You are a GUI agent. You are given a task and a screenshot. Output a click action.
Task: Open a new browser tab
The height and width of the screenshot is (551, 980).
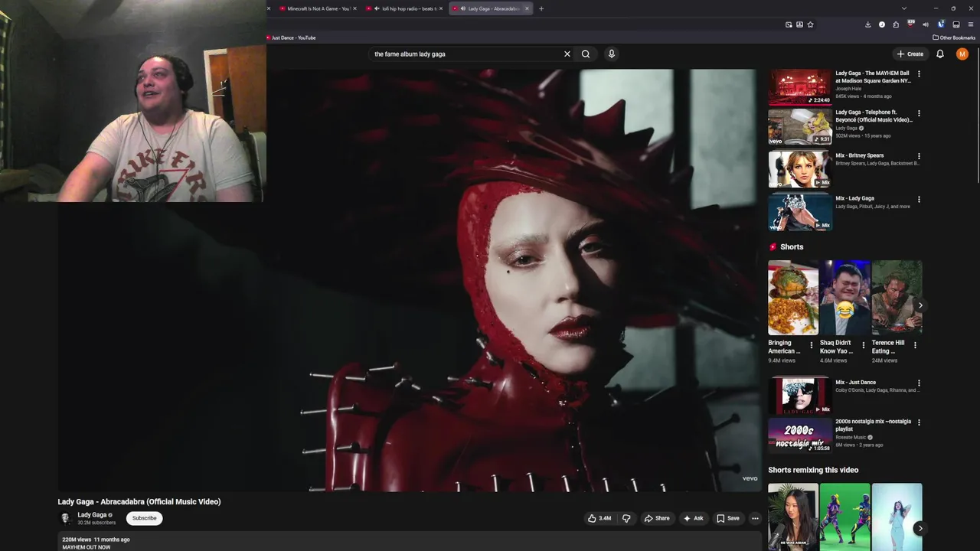[x=541, y=8]
